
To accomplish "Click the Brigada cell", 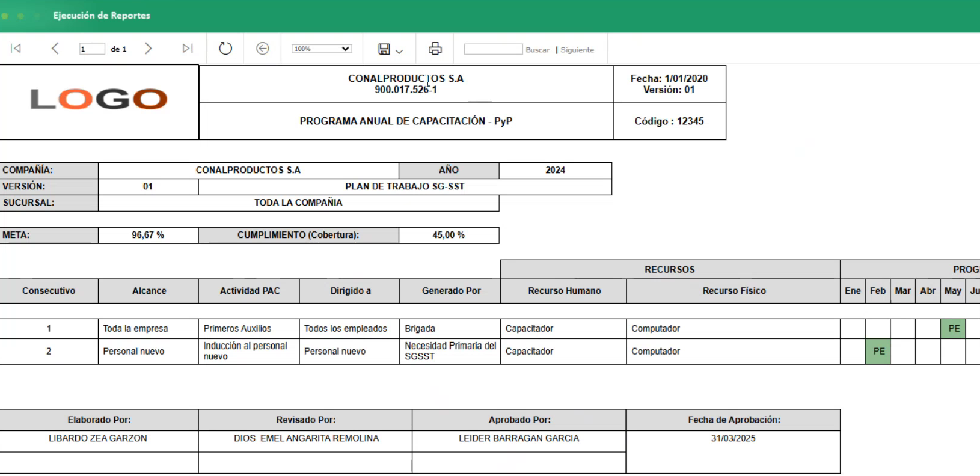I will click(451, 329).
